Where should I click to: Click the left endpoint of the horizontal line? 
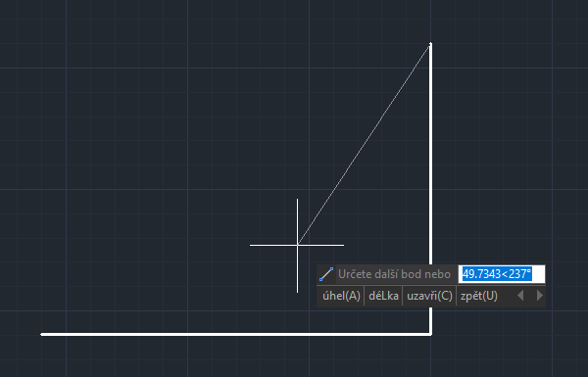tap(41, 334)
